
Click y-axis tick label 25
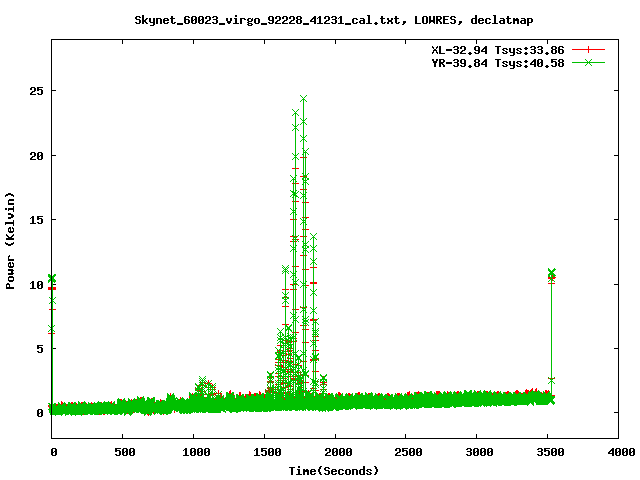point(36,91)
